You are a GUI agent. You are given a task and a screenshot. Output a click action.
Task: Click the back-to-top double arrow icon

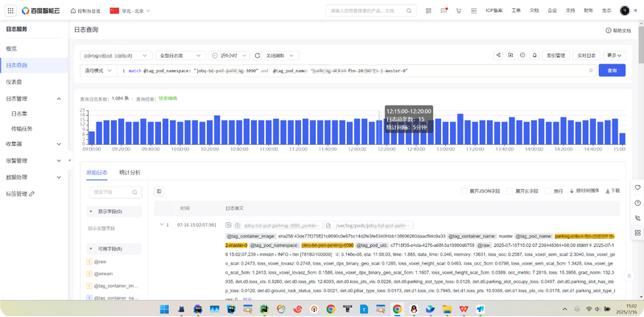(x=629, y=276)
